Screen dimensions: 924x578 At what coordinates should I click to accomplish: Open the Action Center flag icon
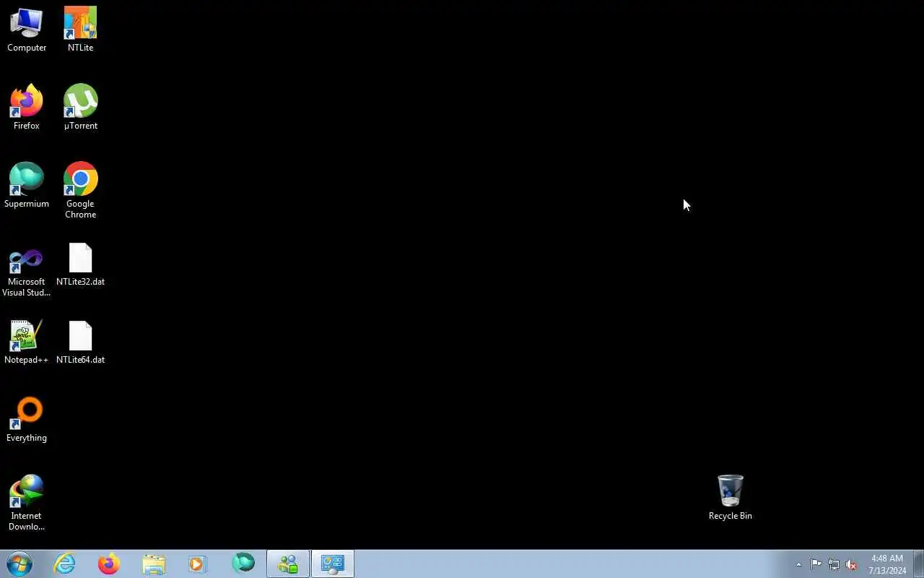(816, 564)
